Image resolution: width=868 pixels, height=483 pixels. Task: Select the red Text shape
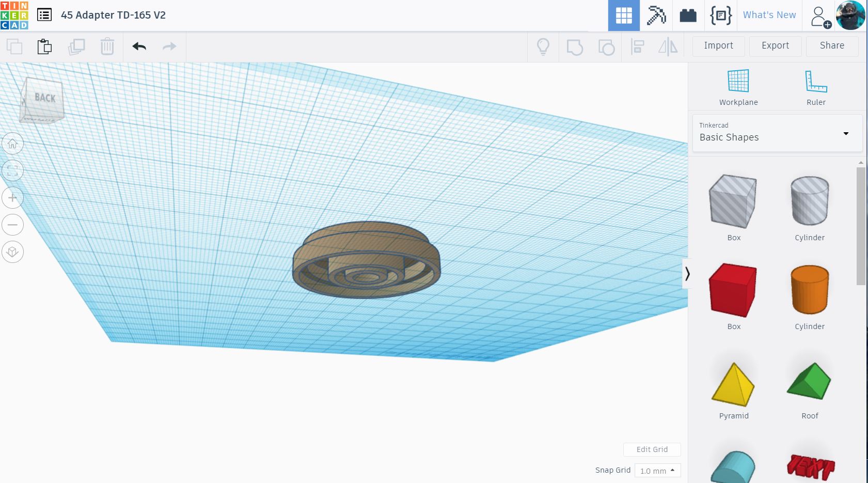[810, 467]
